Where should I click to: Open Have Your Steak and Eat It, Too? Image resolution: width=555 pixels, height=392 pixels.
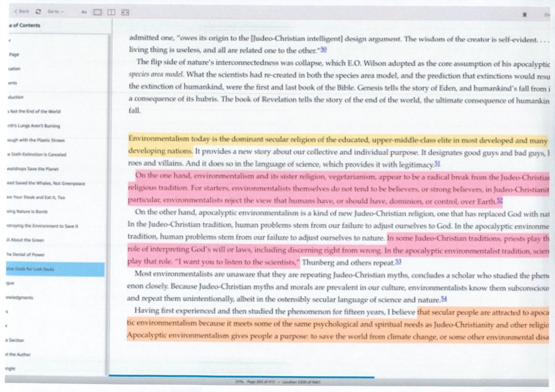pos(36,197)
